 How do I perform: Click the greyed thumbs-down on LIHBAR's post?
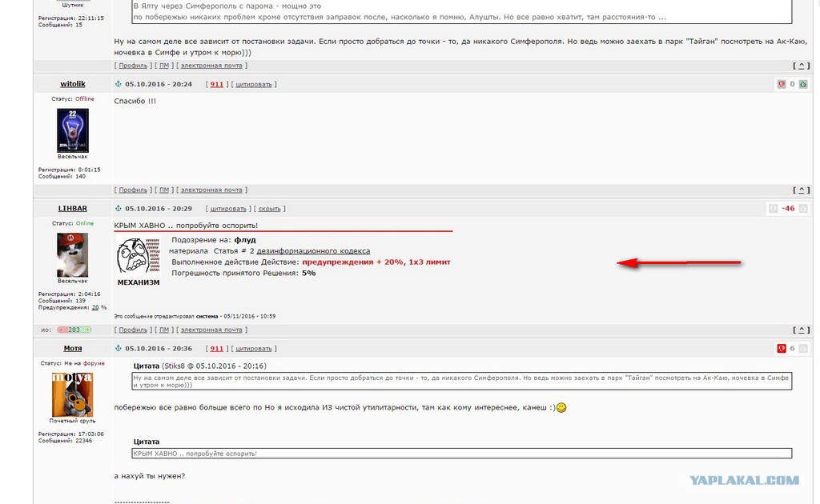[774, 208]
